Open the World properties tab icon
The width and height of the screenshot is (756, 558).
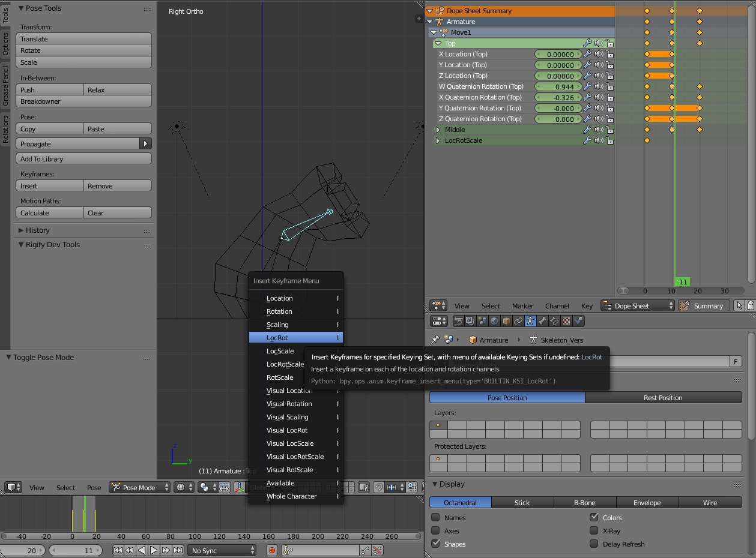pyautogui.click(x=494, y=321)
